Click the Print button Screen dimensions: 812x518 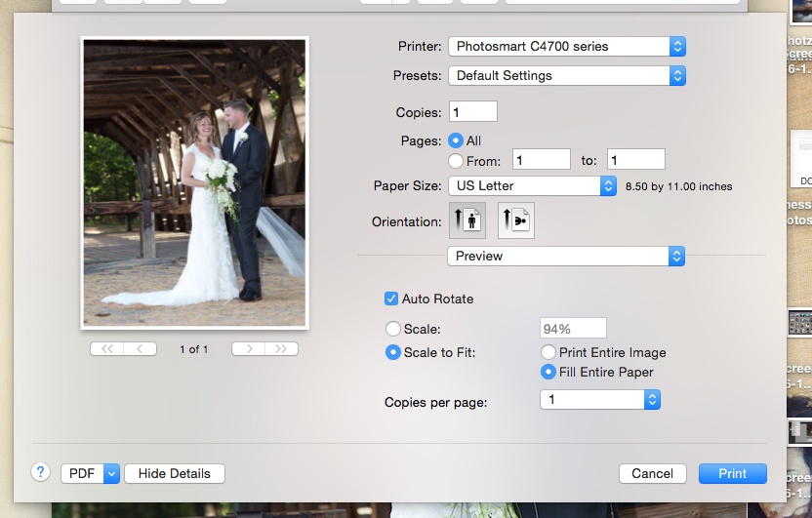pyautogui.click(x=732, y=473)
